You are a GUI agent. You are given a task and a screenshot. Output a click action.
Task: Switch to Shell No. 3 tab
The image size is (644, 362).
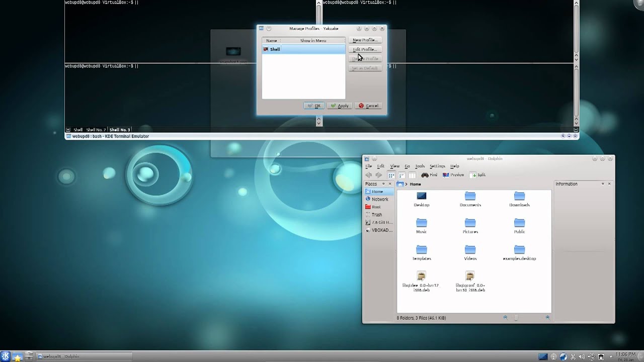click(x=119, y=130)
